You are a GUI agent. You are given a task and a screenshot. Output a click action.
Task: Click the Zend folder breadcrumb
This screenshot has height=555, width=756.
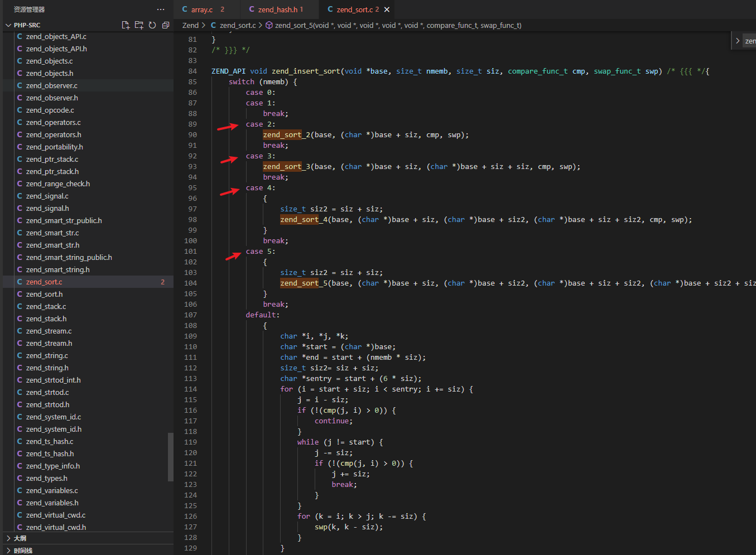tap(190, 25)
